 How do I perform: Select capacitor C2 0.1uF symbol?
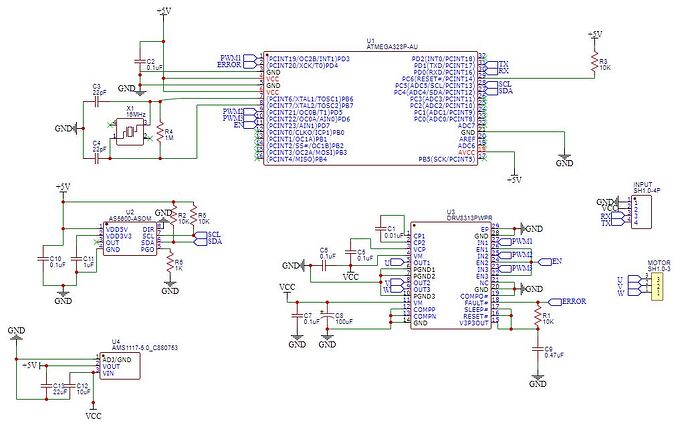140,62
